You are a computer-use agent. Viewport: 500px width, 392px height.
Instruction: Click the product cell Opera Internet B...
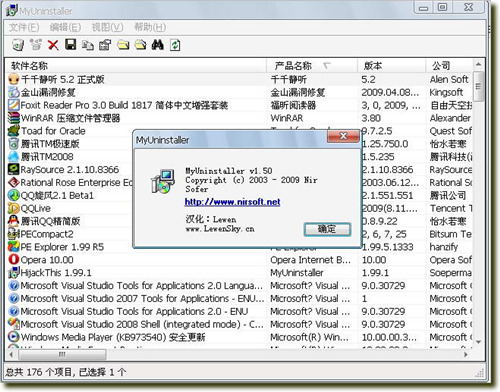click(310, 260)
